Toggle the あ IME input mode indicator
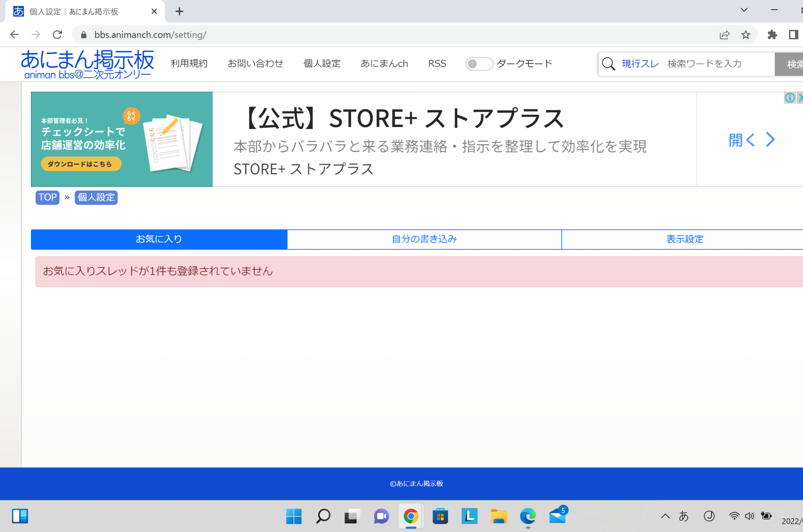This screenshot has height=532, width=803. pyautogui.click(x=683, y=516)
